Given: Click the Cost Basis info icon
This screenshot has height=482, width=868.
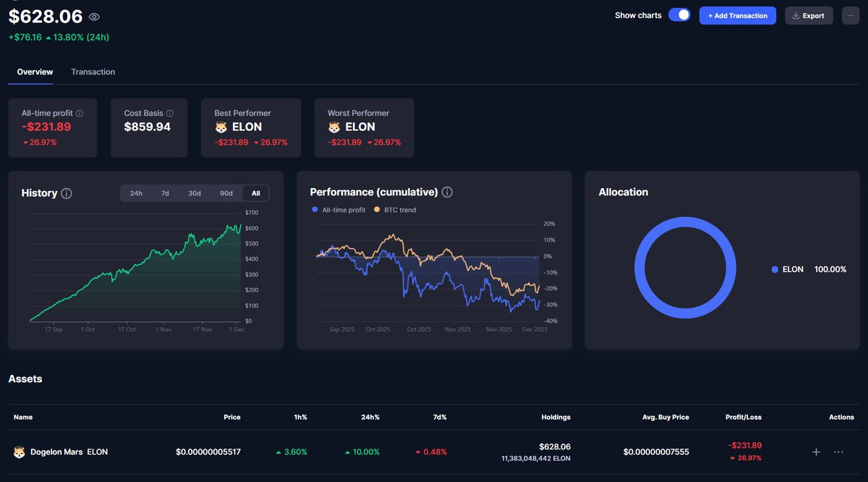Looking at the screenshot, I should (169, 113).
